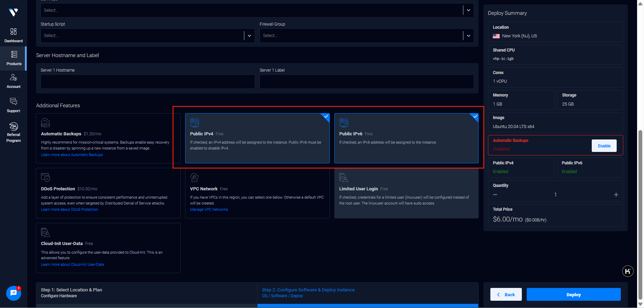
Task: Expand the Firewall Group dropdown
Action: [x=468, y=36]
